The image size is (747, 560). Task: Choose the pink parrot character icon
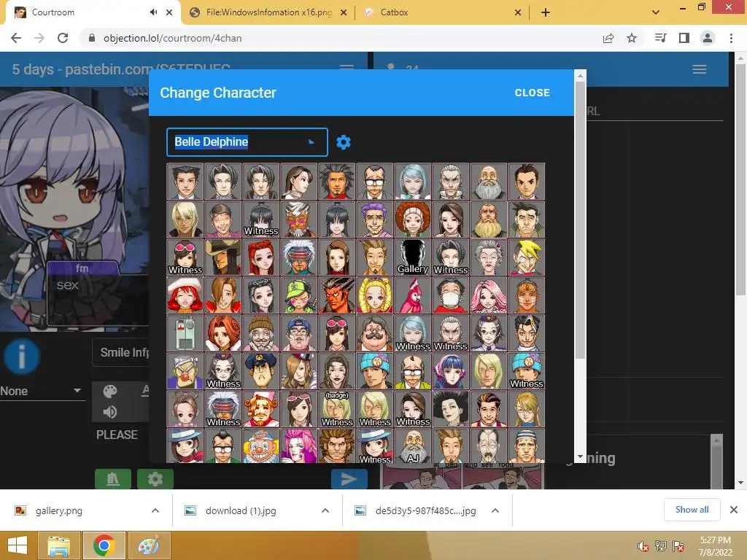pyautogui.click(x=413, y=295)
